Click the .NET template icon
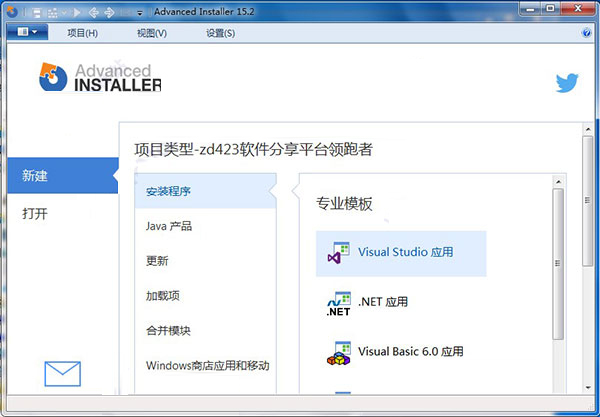The height and width of the screenshot is (417, 600). tap(339, 303)
